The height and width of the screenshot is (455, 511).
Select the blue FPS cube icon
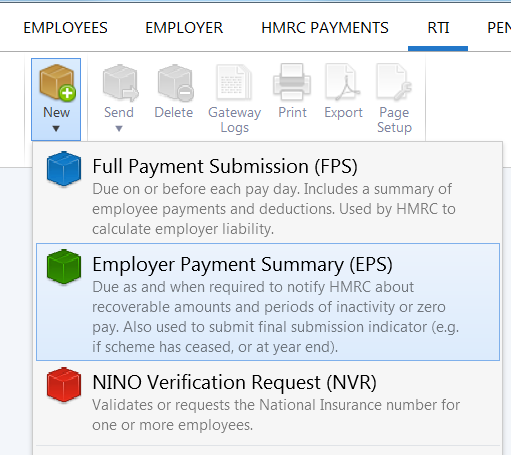point(64,168)
